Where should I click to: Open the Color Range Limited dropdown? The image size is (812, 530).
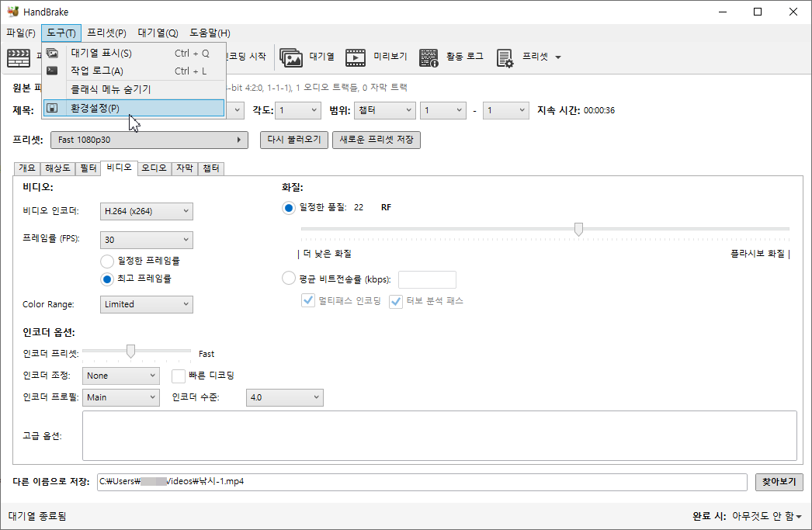(147, 304)
